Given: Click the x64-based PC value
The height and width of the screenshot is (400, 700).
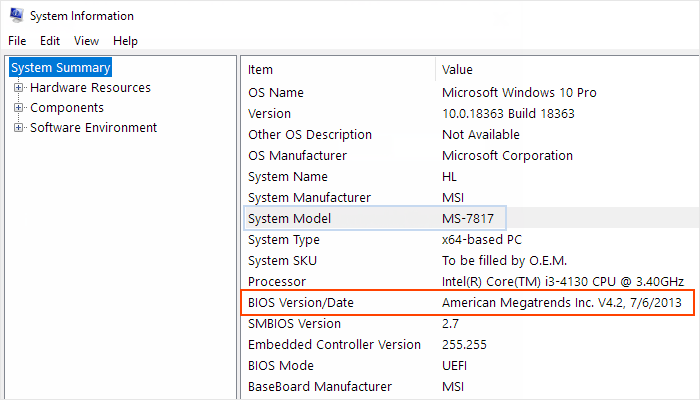Looking at the screenshot, I should [482, 239].
